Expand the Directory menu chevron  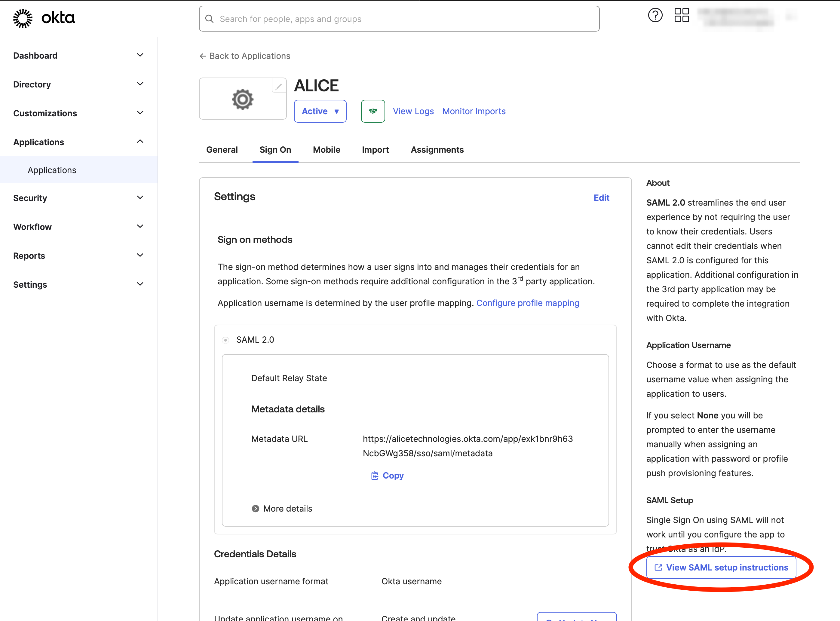pyautogui.click(x=140, y=84)
